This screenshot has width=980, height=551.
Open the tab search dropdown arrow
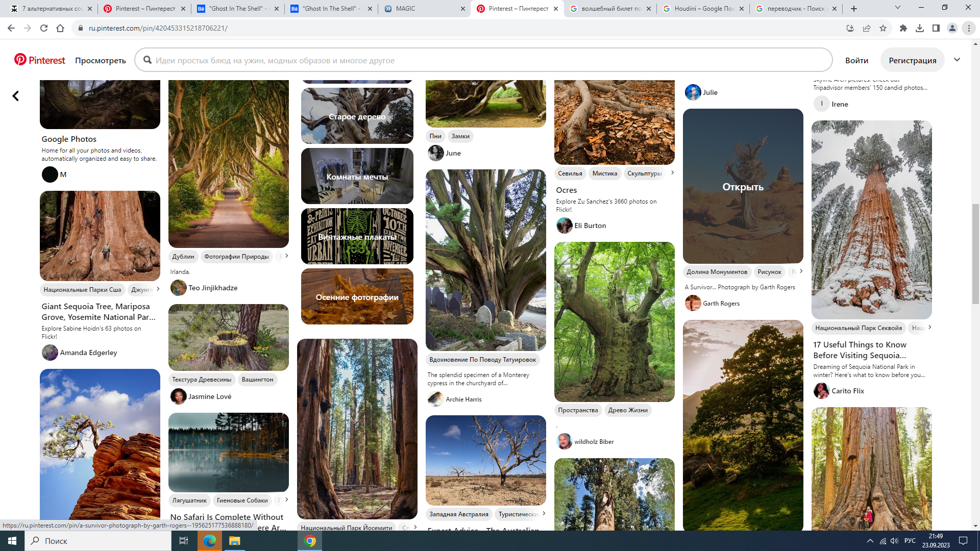897,8
